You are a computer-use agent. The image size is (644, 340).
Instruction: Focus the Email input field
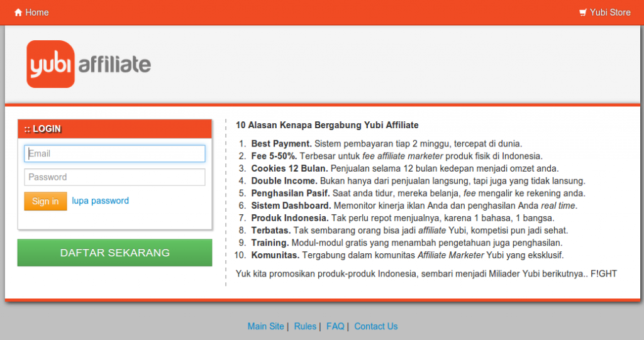tap(114, 153)
